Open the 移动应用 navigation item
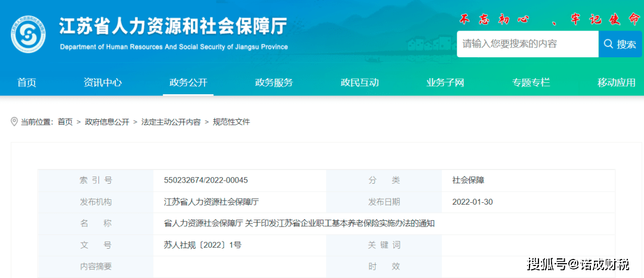The height and width of the screenshot is (278, 644). point(616,82)
